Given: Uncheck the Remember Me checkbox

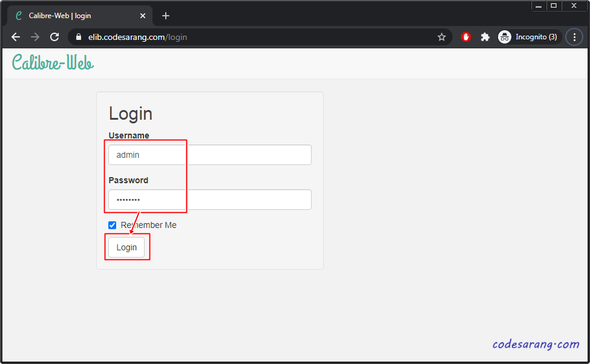Looking at the screenshot, I should click(x=112, y=226).
